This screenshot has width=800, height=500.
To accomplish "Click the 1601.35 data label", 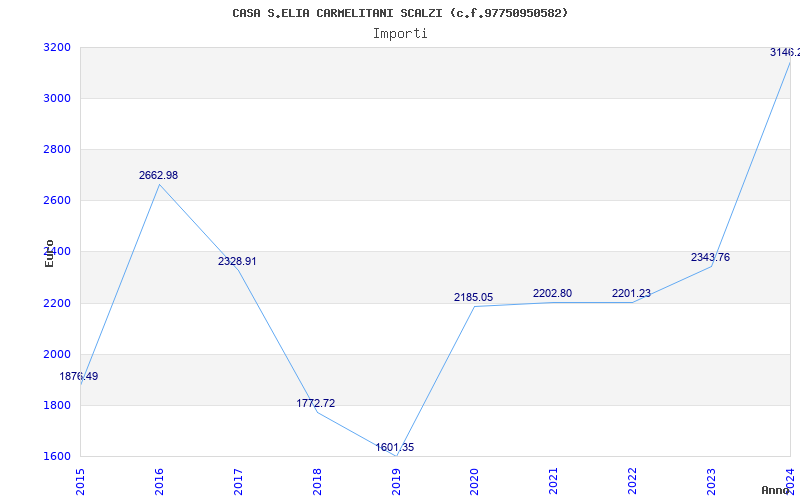I will (395, 448).
